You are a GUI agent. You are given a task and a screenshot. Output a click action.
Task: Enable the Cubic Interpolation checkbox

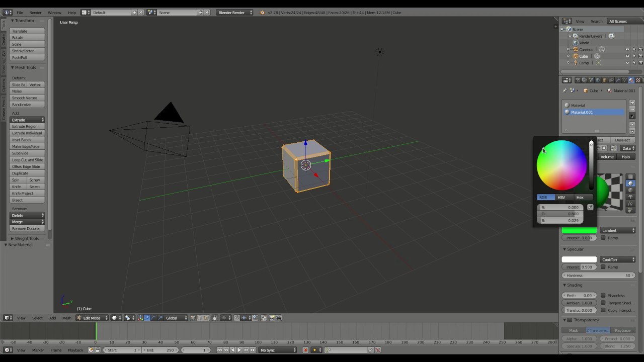603,310
